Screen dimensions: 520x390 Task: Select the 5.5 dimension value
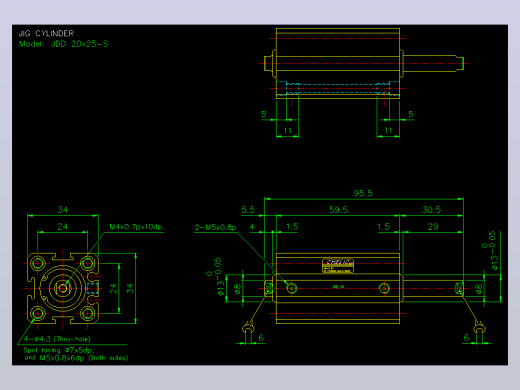(x=248, y=210)
